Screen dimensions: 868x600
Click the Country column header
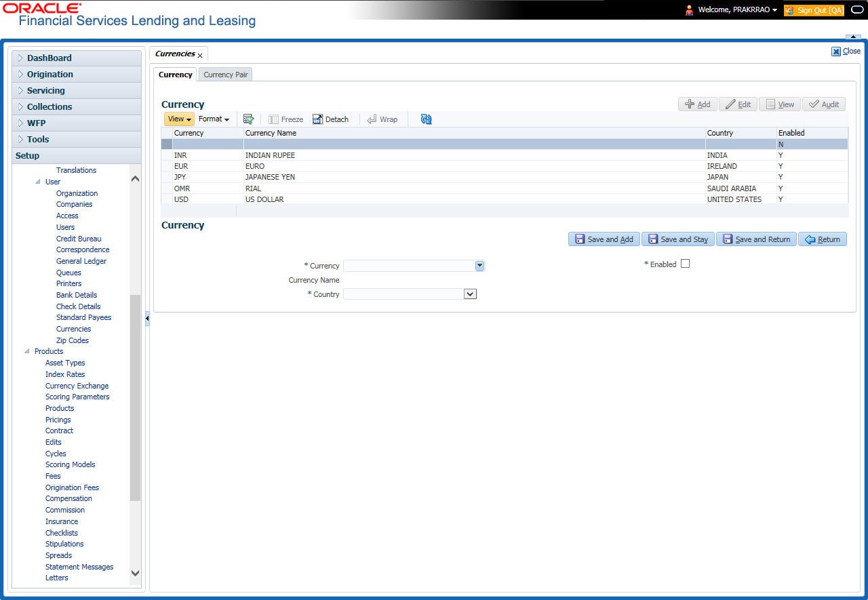(x=741, y=133)
